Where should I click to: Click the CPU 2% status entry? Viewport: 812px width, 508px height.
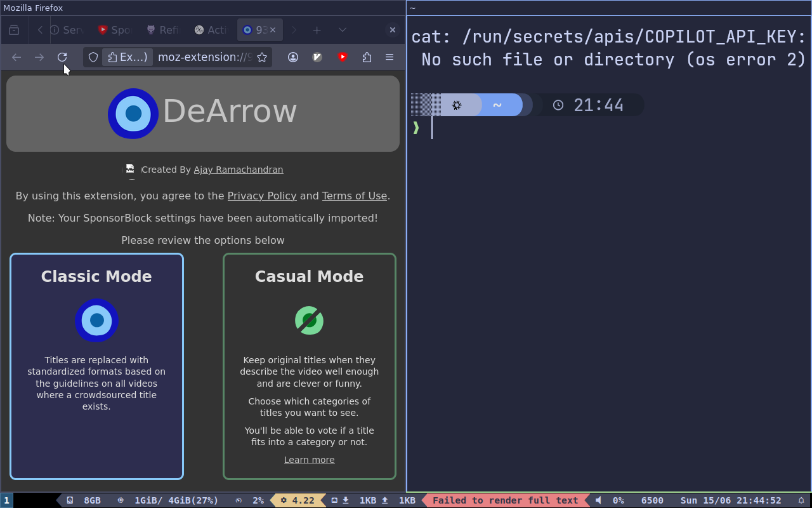click(x=250, y=500)
